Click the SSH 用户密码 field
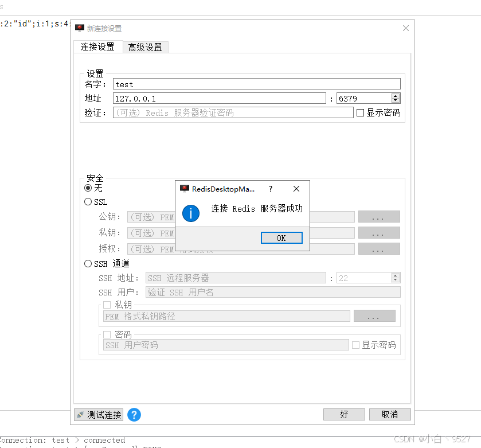 tap(226, 345)
